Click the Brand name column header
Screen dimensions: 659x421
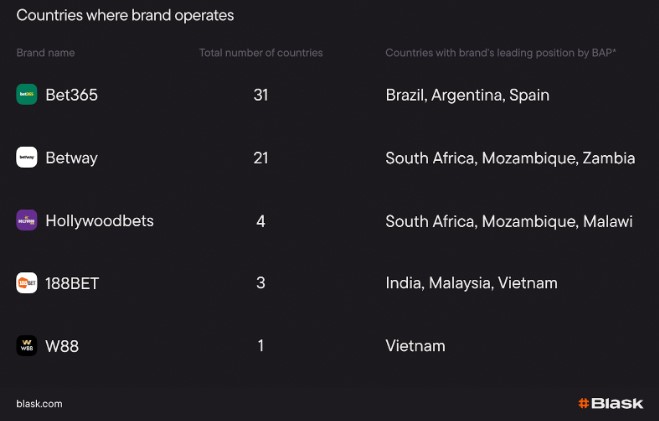[x=45, y=53]
